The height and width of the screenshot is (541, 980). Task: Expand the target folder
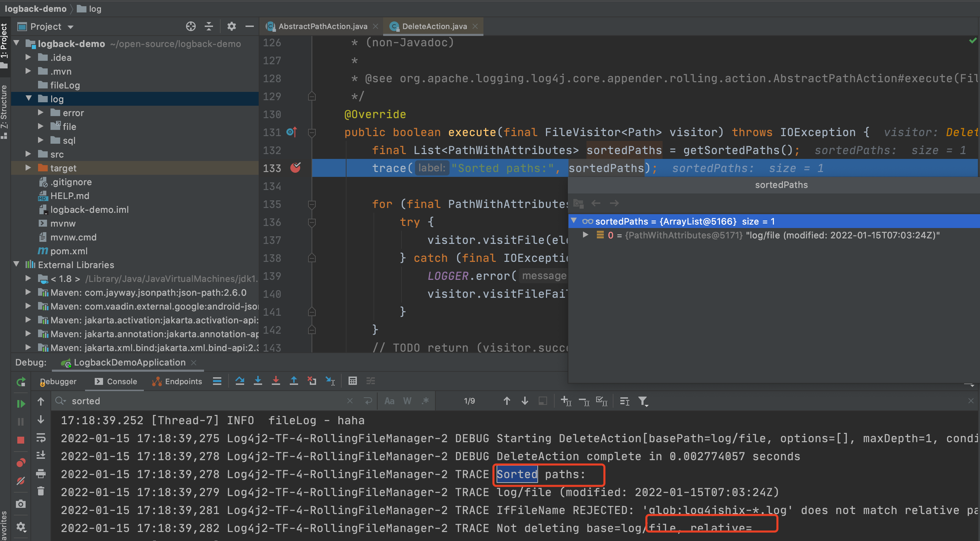pos(28,168)
